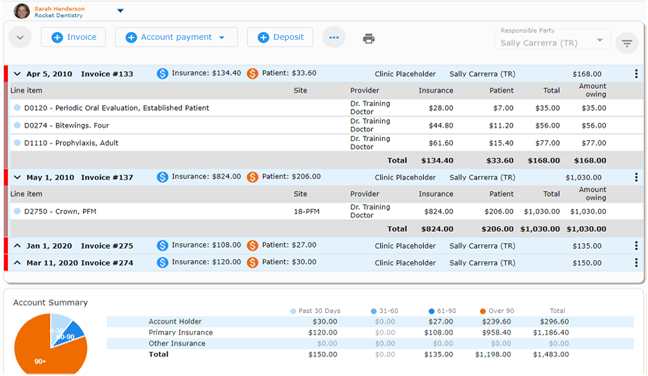Viewport: 648px width, 376px height.
Task: Open kebab menu for Invoice #133
Action: [x=636, y=74]
